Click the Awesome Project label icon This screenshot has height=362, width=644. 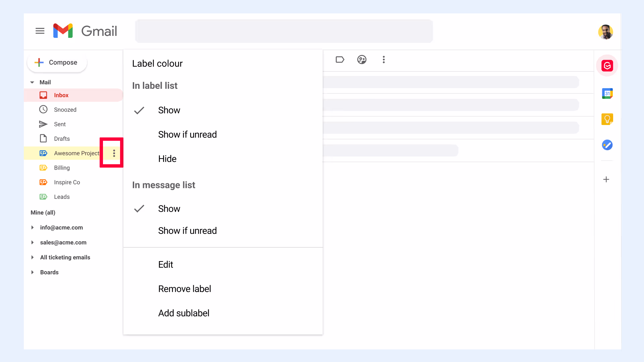click(x=43, y=153)
